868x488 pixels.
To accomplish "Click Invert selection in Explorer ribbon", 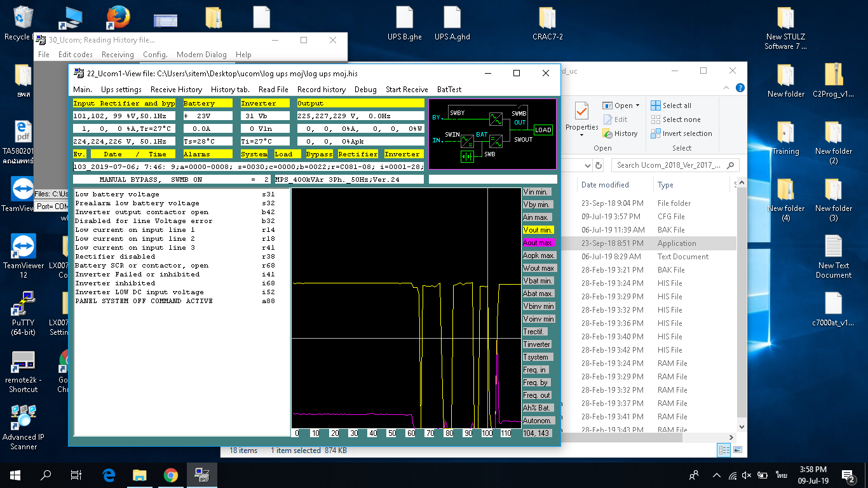I will 681,133.
